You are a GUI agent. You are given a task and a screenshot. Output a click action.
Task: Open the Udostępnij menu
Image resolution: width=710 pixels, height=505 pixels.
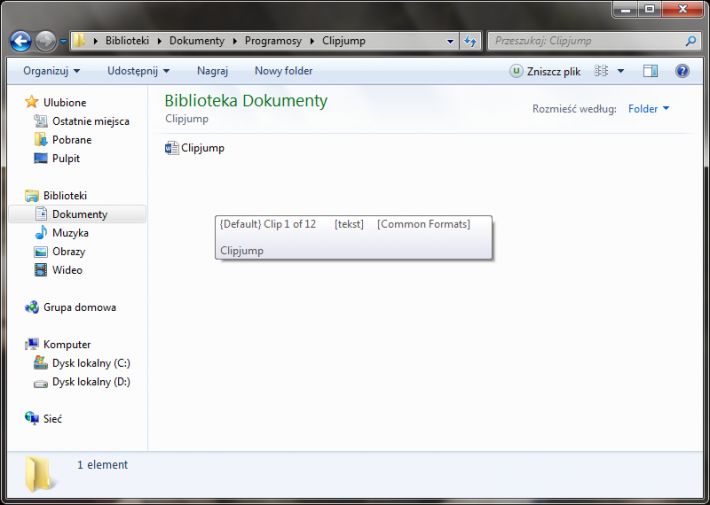[x=138, y=71]
